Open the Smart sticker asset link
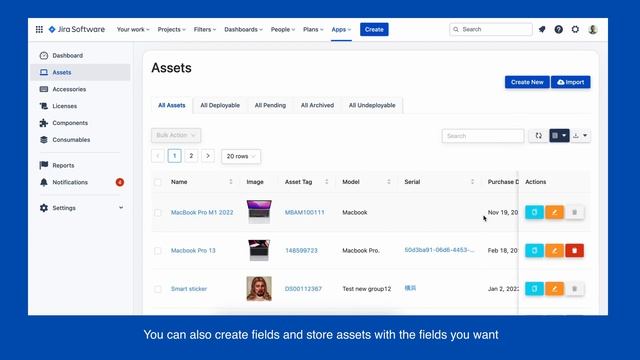This screenshot has height=360, width=640. tap(189, 289)
